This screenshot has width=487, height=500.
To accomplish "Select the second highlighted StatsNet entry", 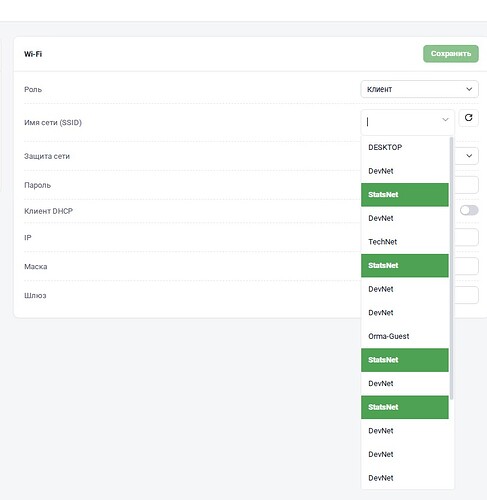I will 405,265.
